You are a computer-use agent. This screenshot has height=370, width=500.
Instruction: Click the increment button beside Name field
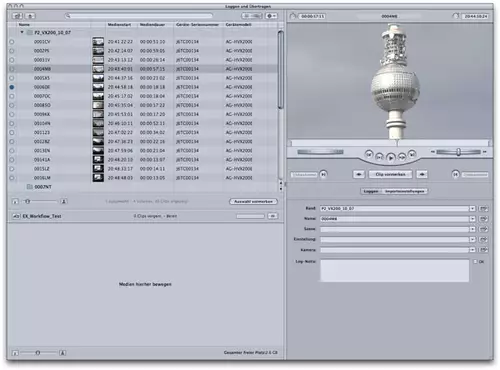coord(483,219)
